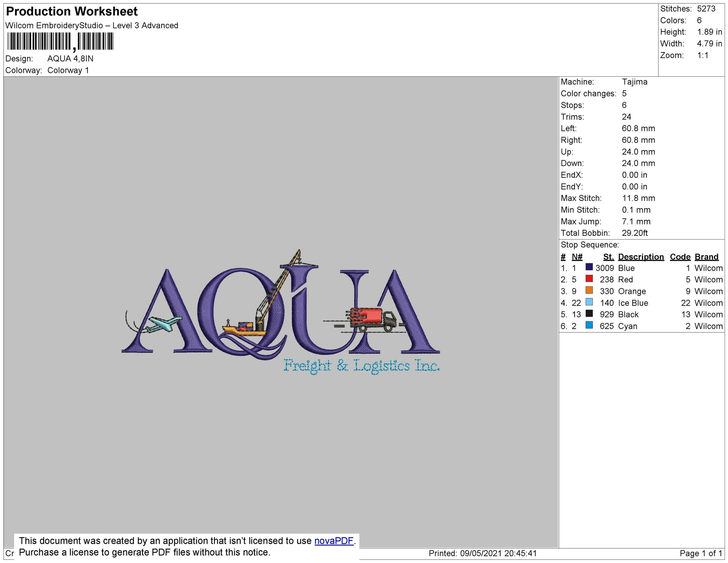Click the Cyan description text
Screen dimensions: 728x563
pos(627,326)
